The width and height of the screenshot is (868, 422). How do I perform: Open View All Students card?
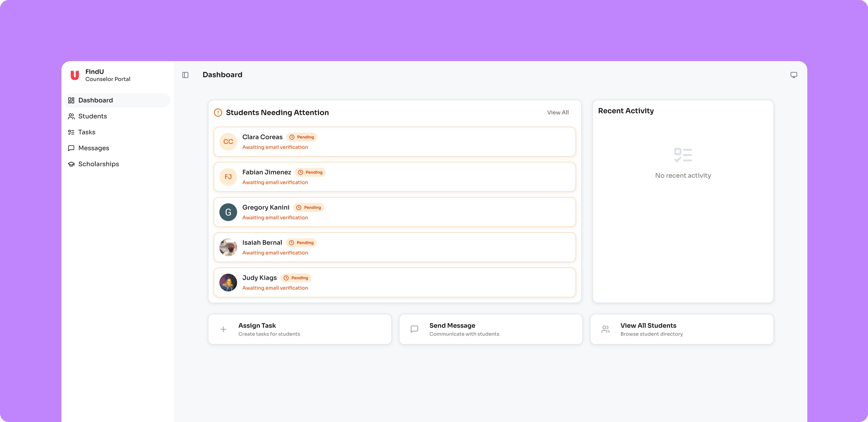coord(681,329)
